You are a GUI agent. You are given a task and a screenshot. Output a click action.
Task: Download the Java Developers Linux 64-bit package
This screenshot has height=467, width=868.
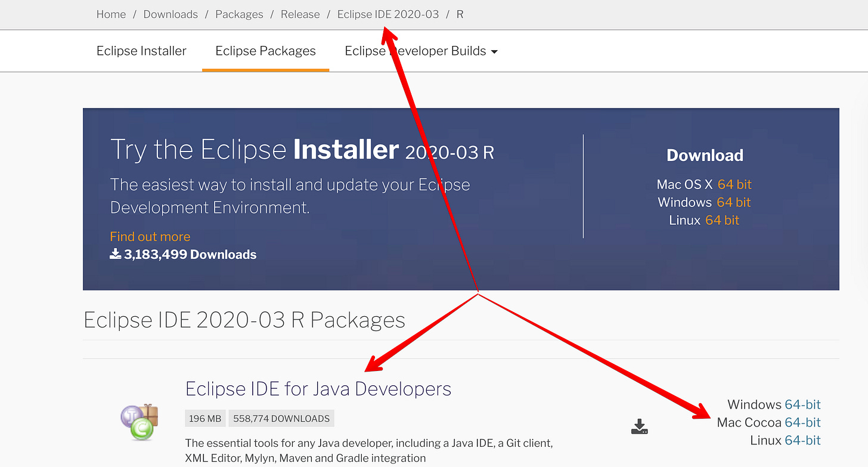point(802,440)
